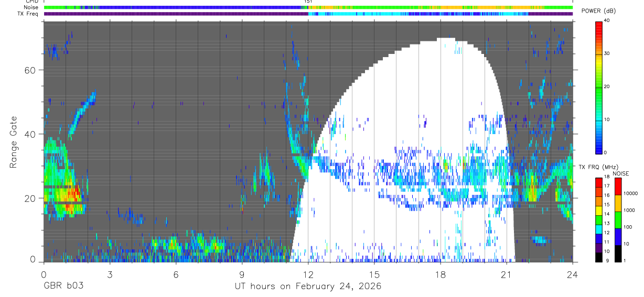
Task: Click the 'NOISE' legend title
Action: (620, 173)
